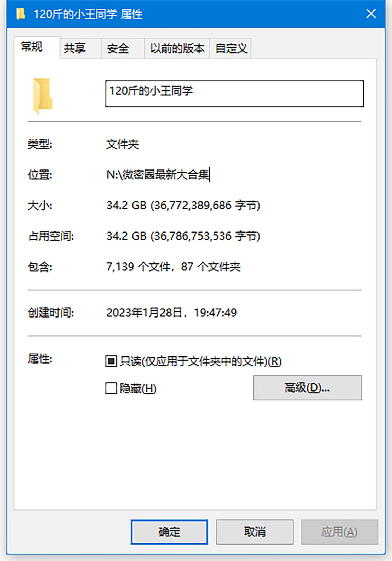Open the 高级(D)... advanced attributes button
Image resolution: width=392 pixels, height=561 pixels.
click(308, 388)
